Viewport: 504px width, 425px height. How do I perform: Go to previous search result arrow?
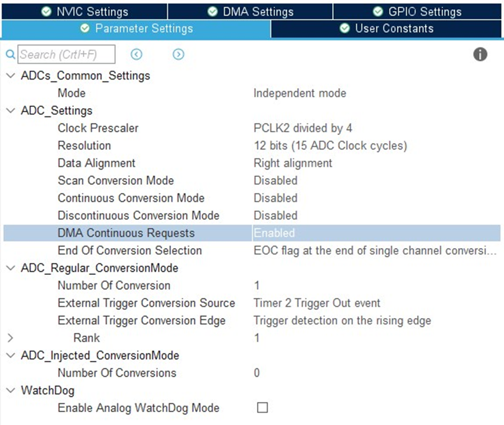(x=136, y=54)
